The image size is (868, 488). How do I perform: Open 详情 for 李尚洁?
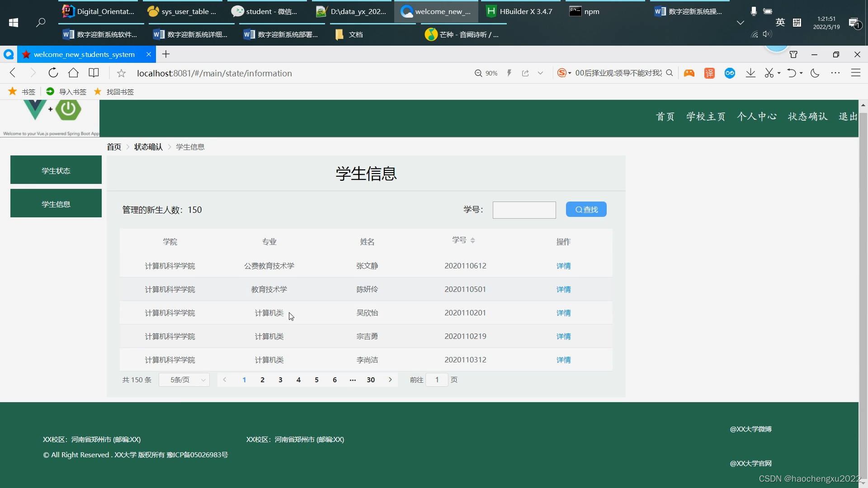[x=563, y=360]
